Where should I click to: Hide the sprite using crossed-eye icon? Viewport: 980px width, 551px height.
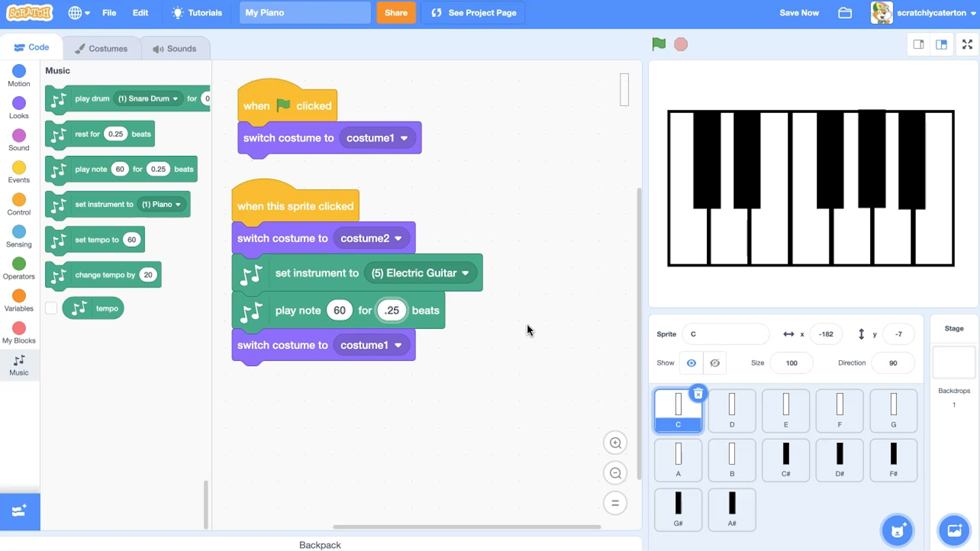(715, 363)
